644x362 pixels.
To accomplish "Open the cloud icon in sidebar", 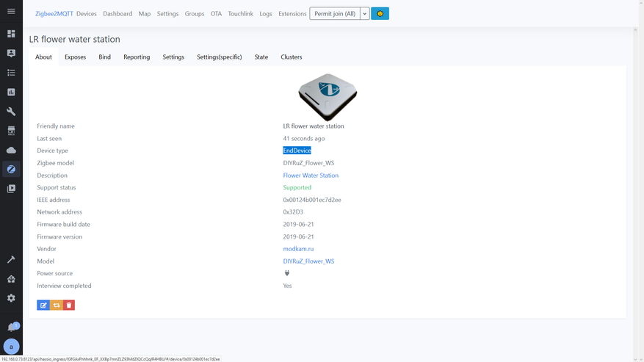I will coord(11,150).
